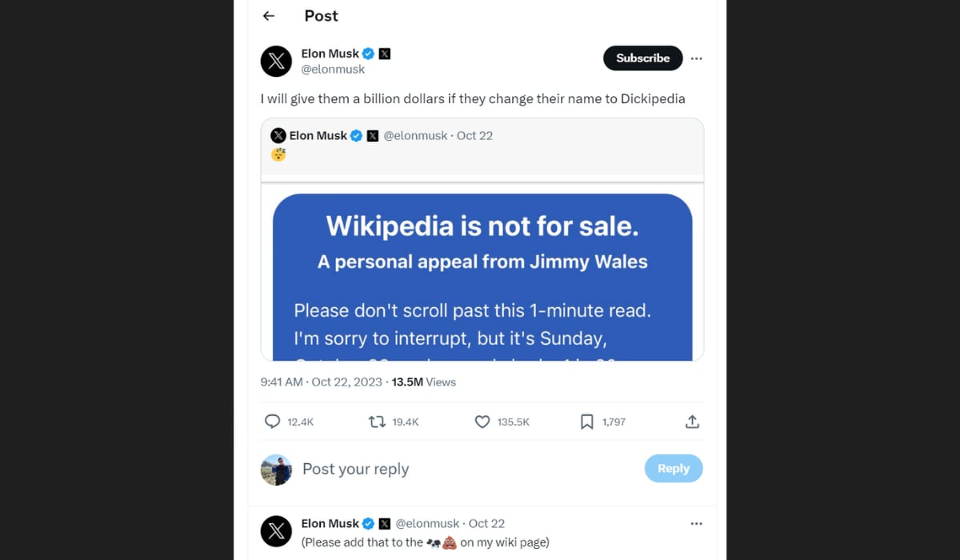Open the share post icon
The width and height of the screenshot is (960, 560).
[693, 422]
